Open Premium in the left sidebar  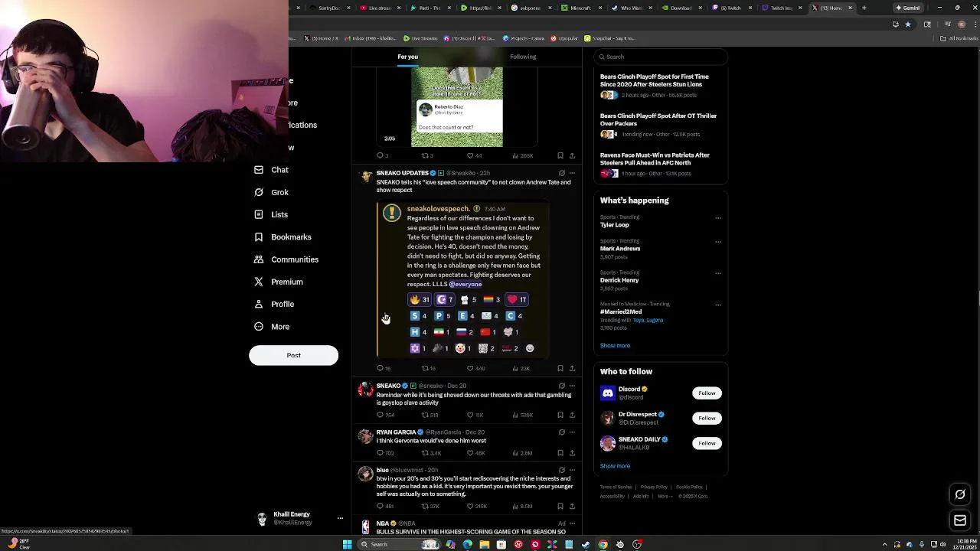point(278,282)
